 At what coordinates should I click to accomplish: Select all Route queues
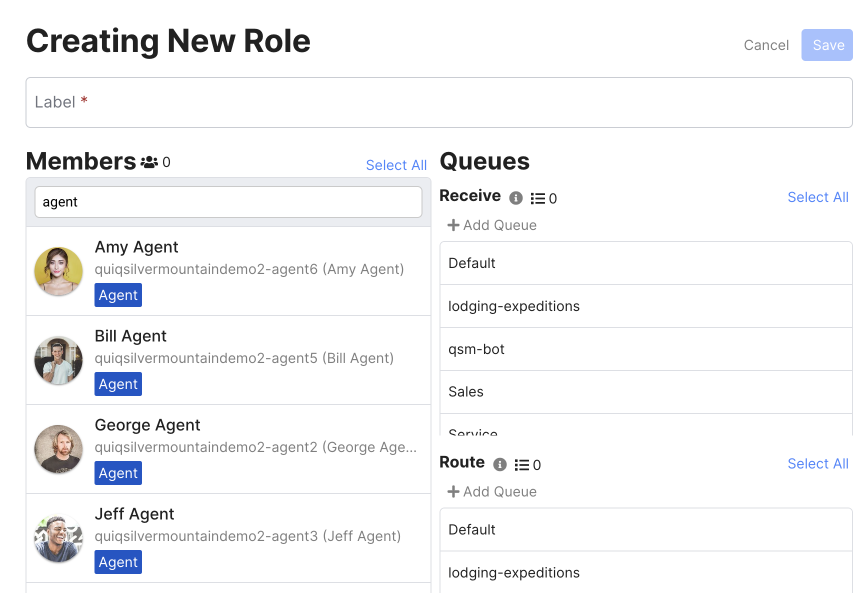tap(817, 463)
